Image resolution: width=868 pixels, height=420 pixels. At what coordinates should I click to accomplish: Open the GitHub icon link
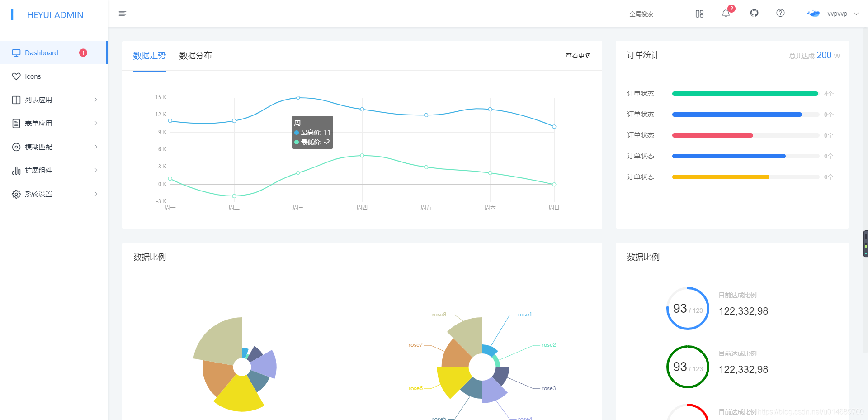click(x=754, y=13)
